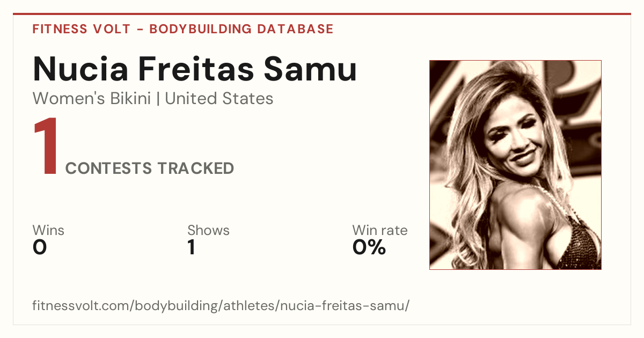The image size is (644, 338).
Task: Select the Wins value 0
Action: coord(40,248)
